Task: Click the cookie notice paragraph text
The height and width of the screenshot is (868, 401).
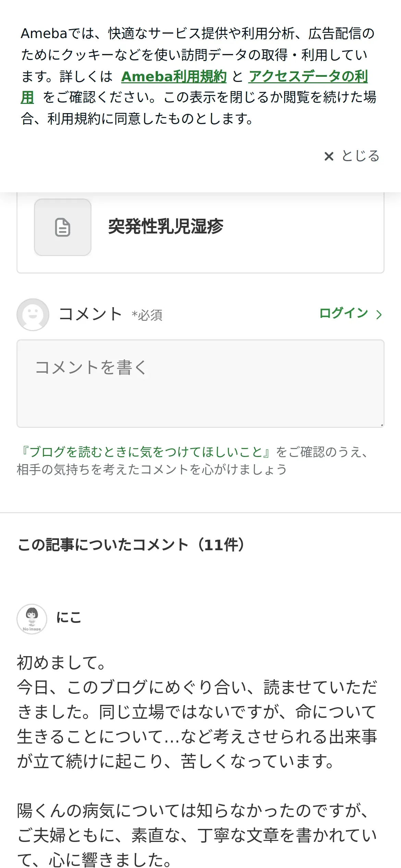Action: click(x=198, y=76)
